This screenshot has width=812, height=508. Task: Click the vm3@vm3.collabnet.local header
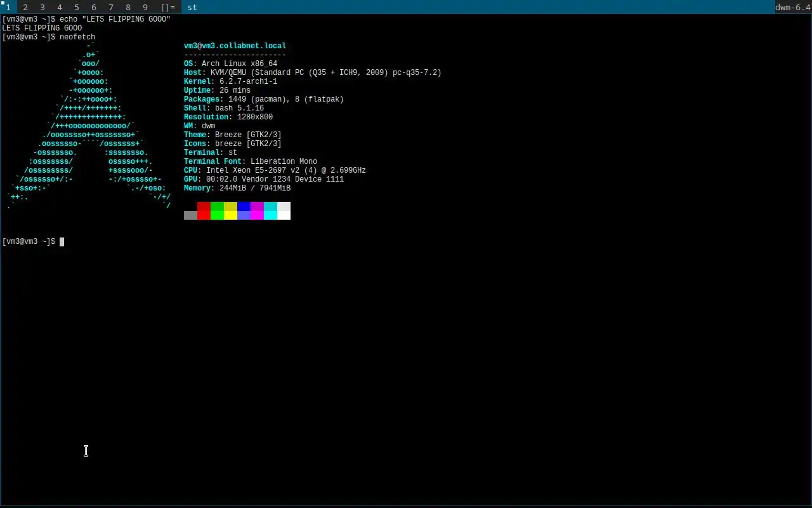(235, 46)
